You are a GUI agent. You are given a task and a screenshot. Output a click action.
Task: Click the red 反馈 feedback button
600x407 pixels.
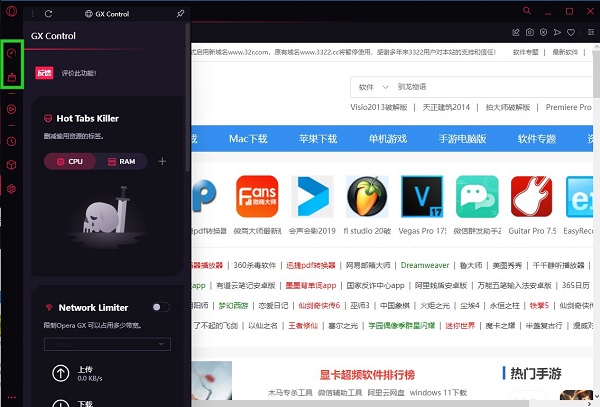tap(44, 72)
